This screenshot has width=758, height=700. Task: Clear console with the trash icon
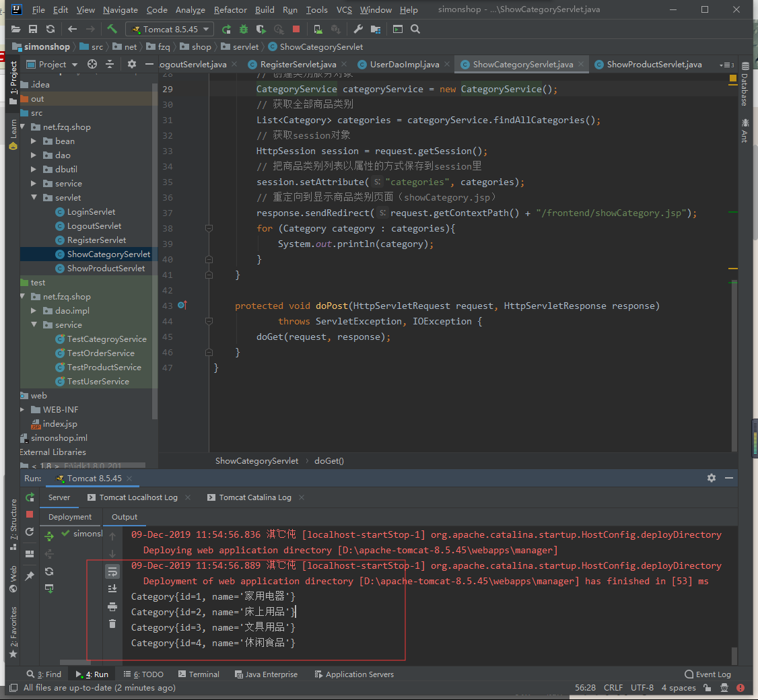(x=112, y=624)
